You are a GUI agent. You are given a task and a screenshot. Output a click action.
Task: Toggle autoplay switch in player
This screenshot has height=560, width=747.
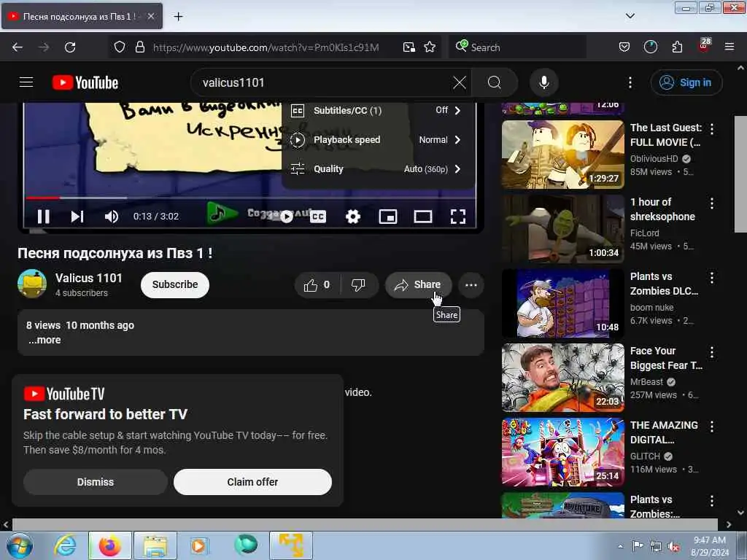pyautogui.click(x=286, y=217)
